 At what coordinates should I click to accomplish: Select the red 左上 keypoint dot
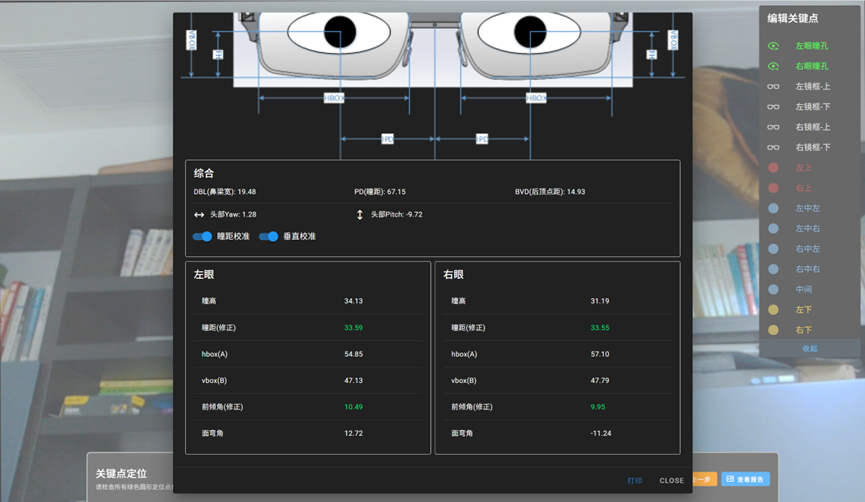[x=773, y=168]
